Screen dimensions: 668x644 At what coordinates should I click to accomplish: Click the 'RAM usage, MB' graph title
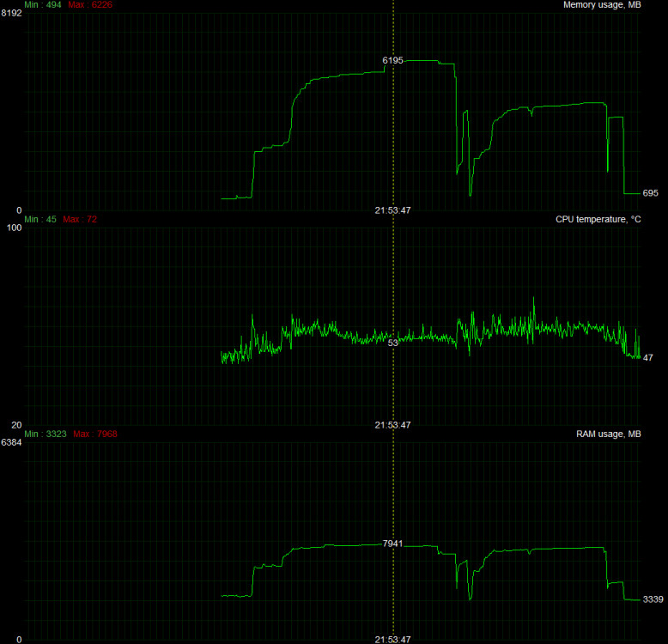(609, 434)
